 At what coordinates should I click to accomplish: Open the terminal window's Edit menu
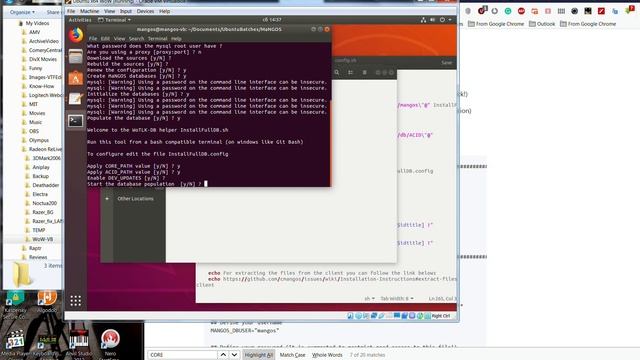(105, 38)
